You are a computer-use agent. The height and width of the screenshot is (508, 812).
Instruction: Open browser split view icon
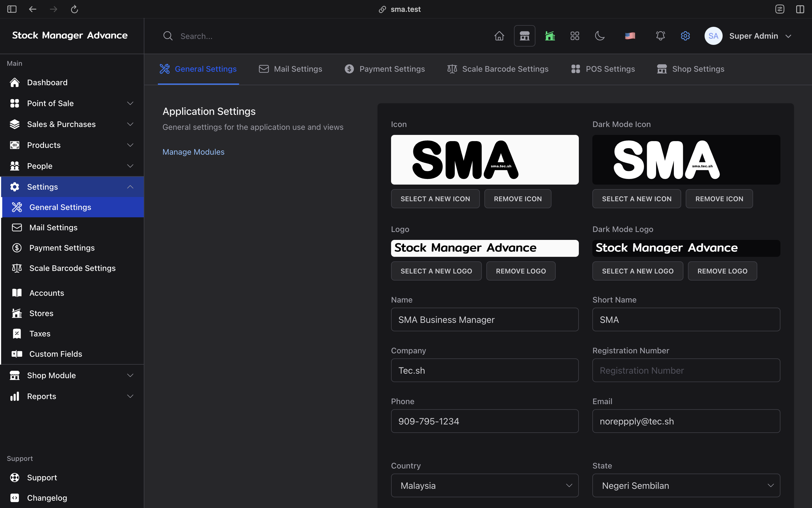click(x=800, y=9)
